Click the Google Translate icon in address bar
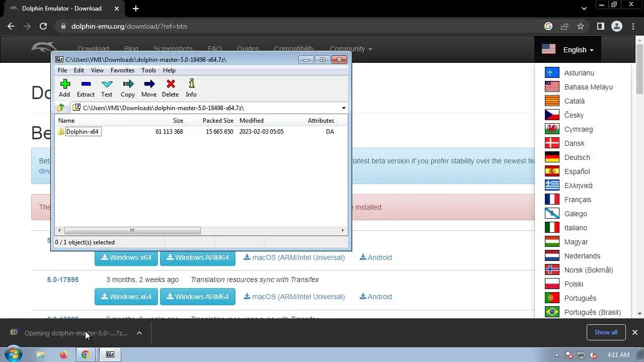Image resolution: width=644 pixels, height=362 pixels. click(548, 26)
